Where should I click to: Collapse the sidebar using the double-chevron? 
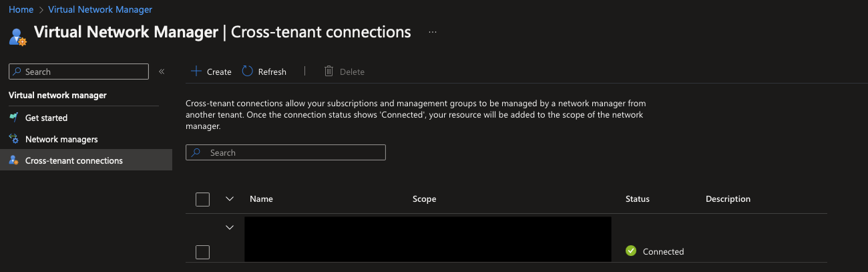pos(162,72)
